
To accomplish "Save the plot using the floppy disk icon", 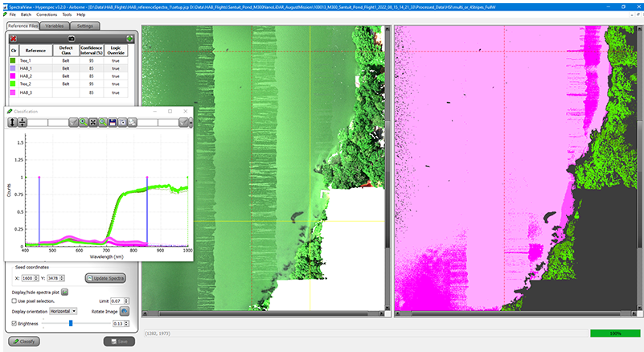I will [113, 122].
